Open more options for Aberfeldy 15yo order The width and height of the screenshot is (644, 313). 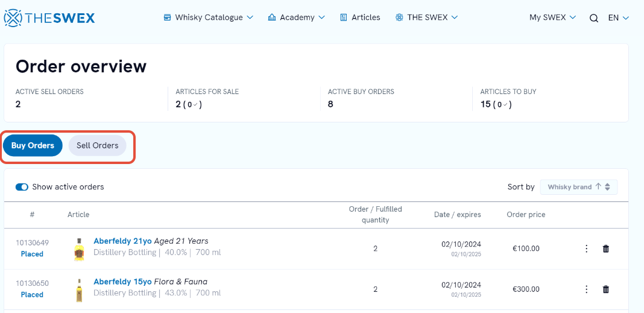[x=587, y=289]
